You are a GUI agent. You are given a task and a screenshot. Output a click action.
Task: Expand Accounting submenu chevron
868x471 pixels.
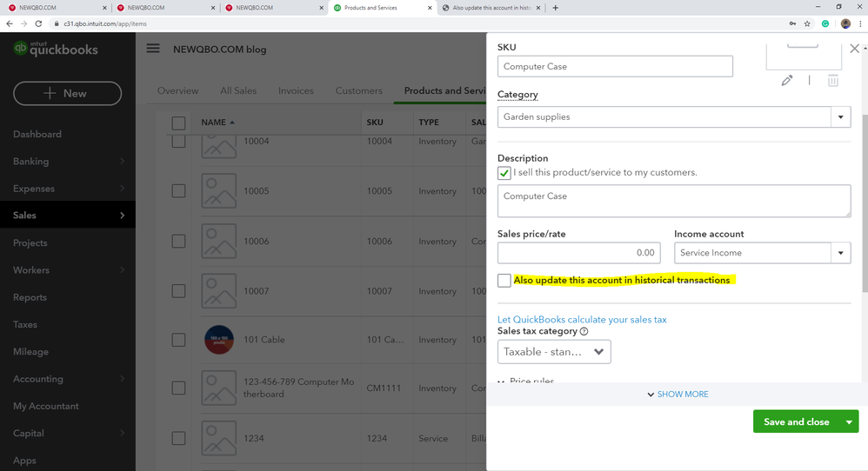click(123, 379)
